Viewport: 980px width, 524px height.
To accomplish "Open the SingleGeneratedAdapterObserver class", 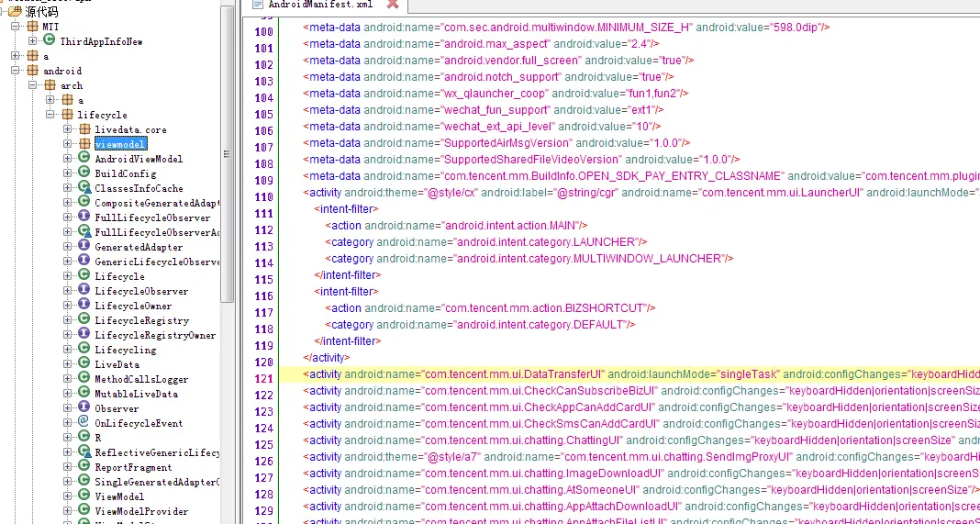I will click(x=157, y=482).
